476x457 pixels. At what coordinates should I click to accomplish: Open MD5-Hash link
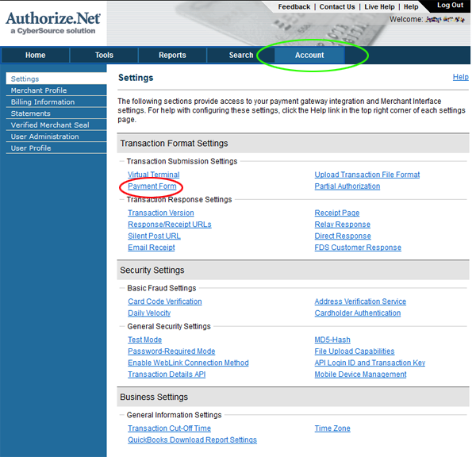[332, 340]
